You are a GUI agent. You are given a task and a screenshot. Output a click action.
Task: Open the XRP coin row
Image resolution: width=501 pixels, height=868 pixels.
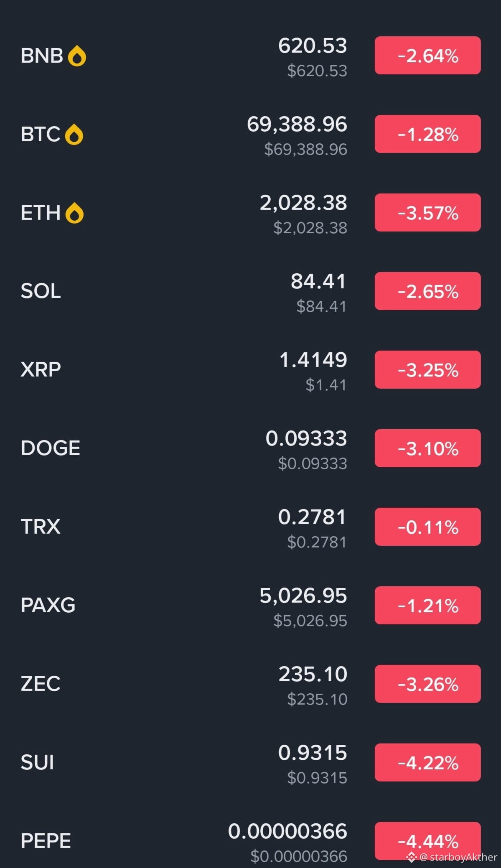[x=250, y=370]
